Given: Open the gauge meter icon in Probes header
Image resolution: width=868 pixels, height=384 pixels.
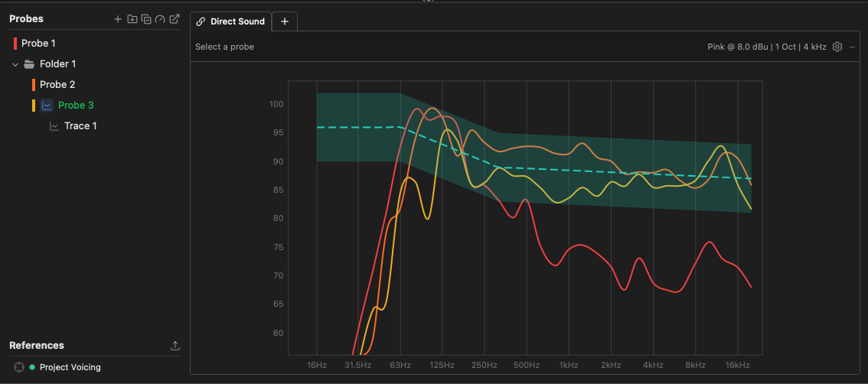Looking at the screenshot, I should pos(160,19).
